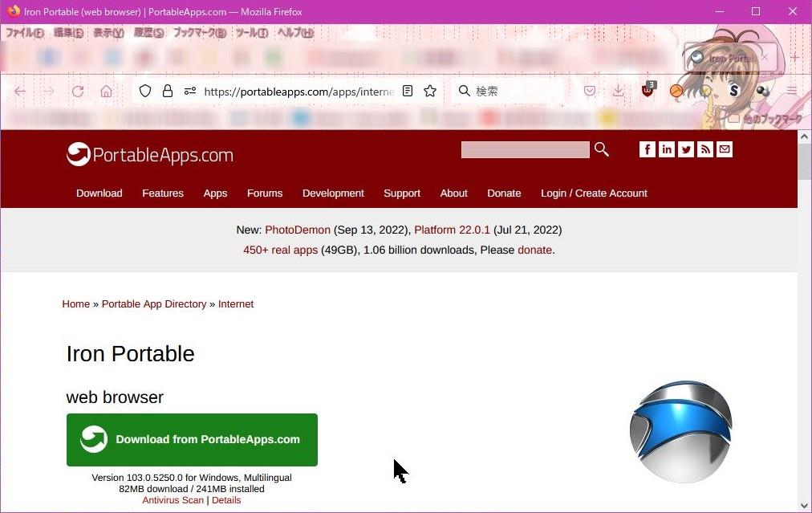Open the About nav item

pyautogui.click(x=453, y=193)
